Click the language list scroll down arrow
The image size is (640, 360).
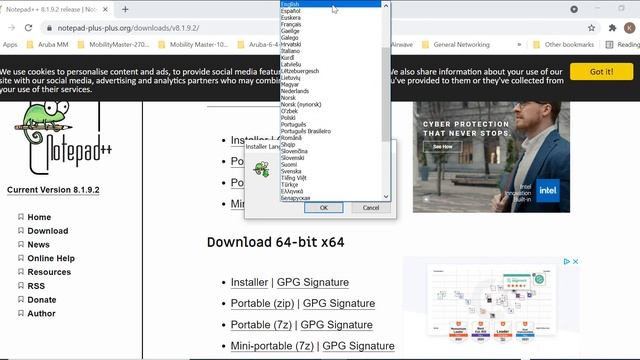386,197
